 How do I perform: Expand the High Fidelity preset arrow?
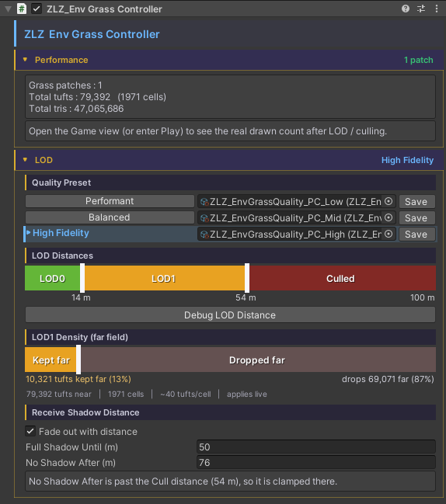click(x=28, y=232)
